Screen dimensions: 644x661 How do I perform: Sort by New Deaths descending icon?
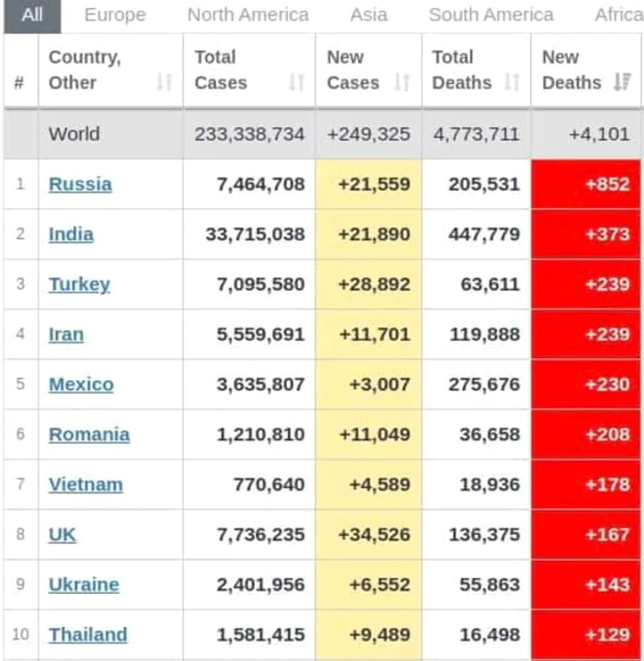621,83
